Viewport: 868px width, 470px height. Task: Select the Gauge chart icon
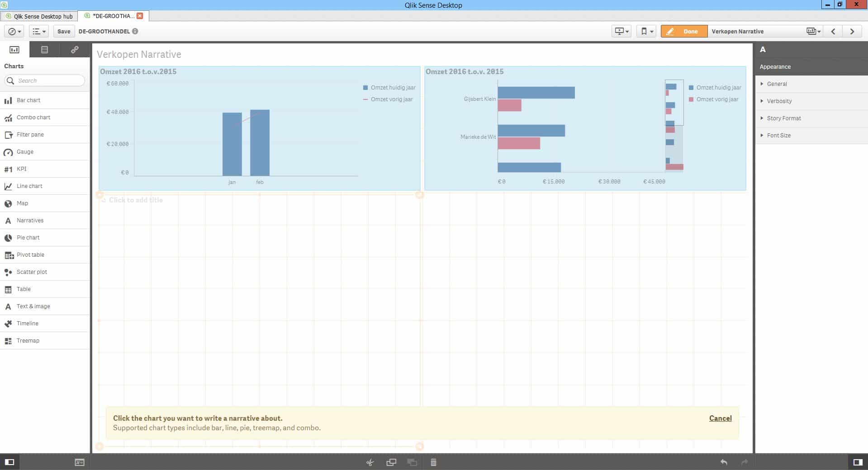8,152
